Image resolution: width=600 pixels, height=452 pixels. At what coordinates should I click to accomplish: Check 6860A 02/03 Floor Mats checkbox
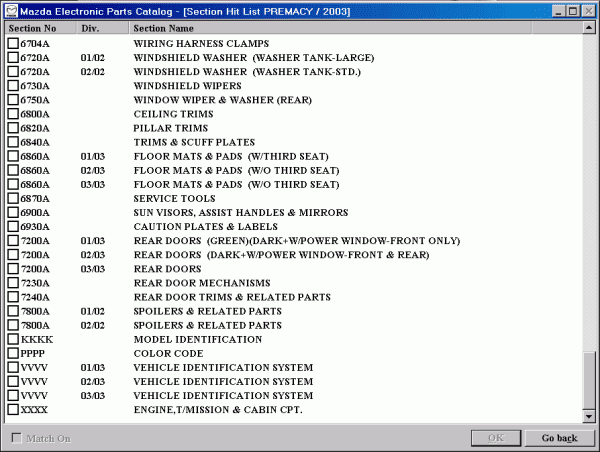pyautogui.click(x=13, y=170)
